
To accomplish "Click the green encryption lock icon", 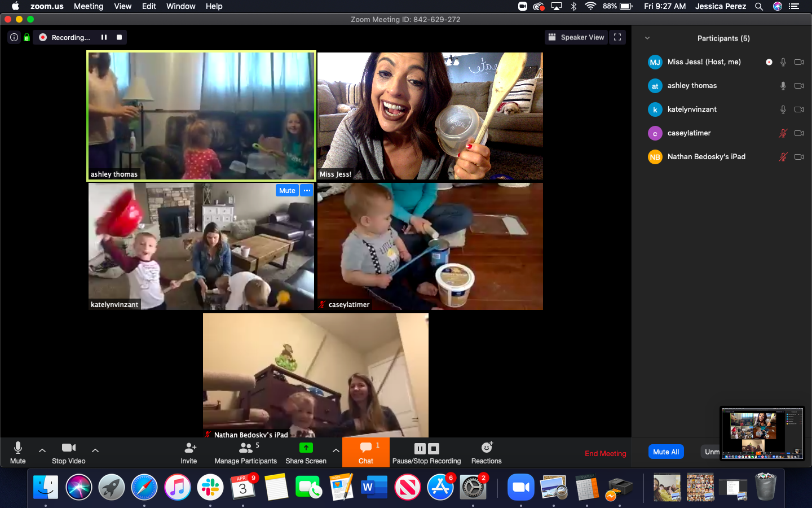I will coord(27,37).
